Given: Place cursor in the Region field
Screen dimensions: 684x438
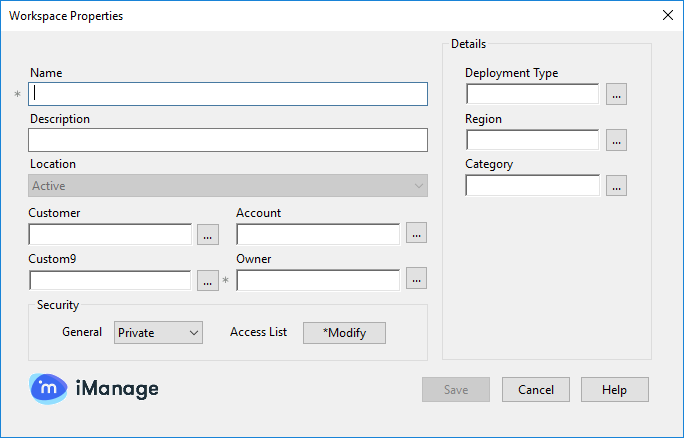Looking at the screenshot, I should pyautogui.click(x=532, y=140).
